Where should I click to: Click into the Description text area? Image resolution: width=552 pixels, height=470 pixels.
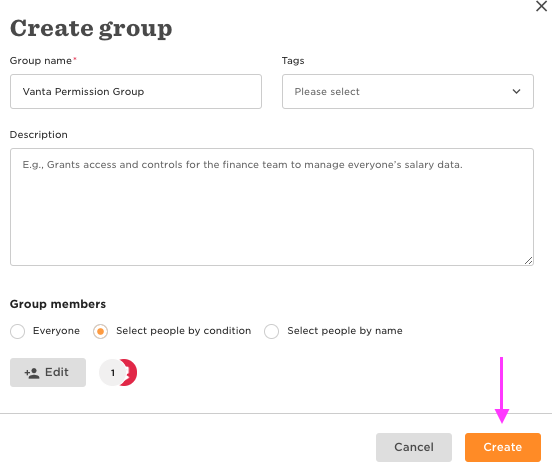click(272, 207)
